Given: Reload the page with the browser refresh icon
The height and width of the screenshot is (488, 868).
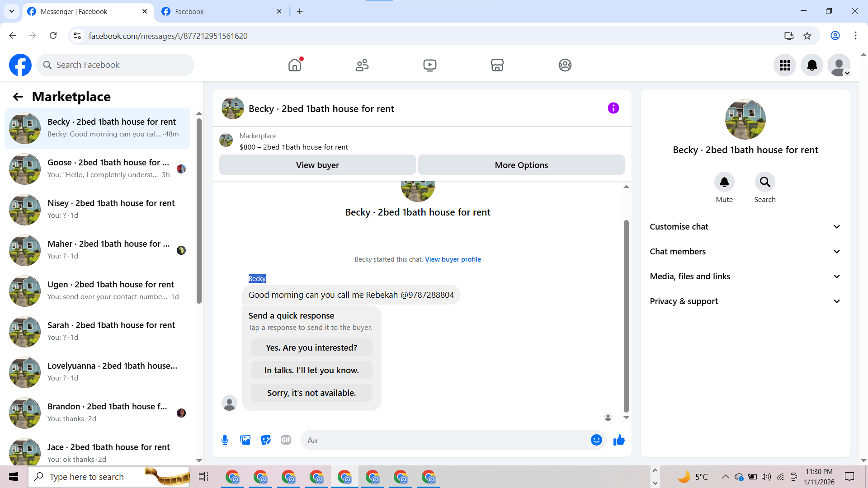Looking at the screenshot, I should coord(53,36).
